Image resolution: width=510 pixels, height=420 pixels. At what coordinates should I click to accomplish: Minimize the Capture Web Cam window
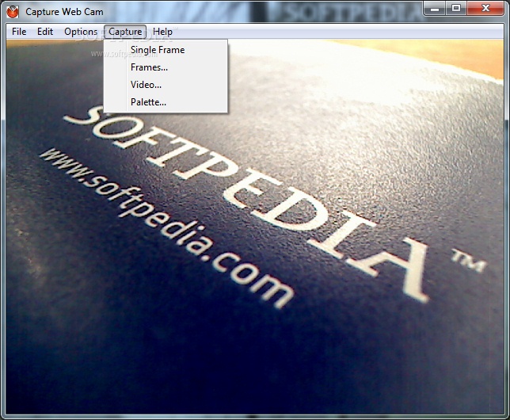[435, 9]
